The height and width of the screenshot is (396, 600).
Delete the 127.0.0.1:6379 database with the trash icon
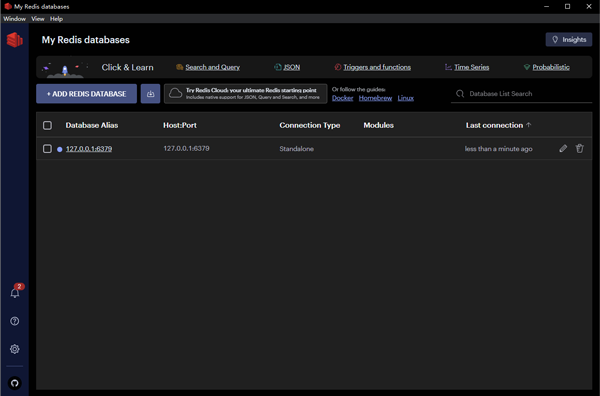tap(580, 148)
